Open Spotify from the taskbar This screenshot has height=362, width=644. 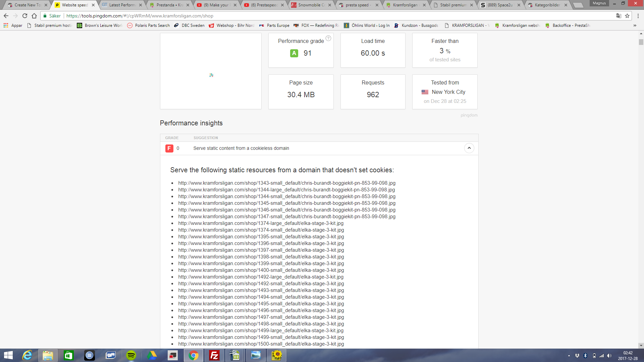[131, 355]
